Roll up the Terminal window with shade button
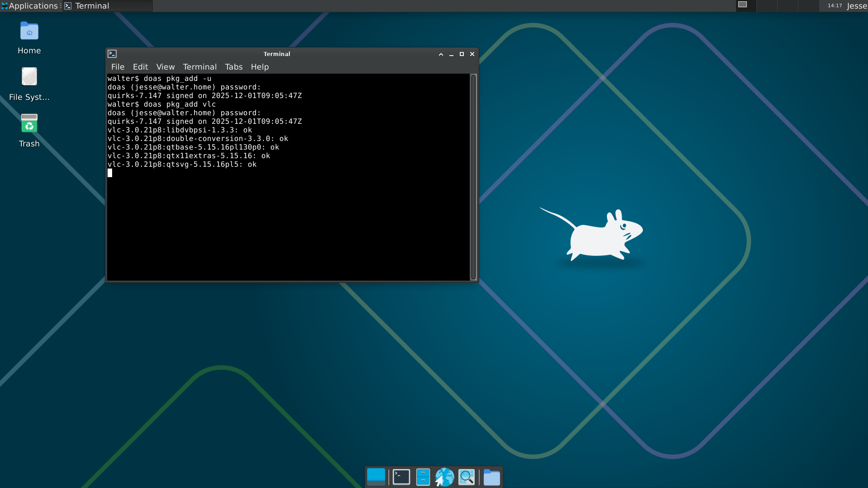Screen dimensions: 868x488 441,54
